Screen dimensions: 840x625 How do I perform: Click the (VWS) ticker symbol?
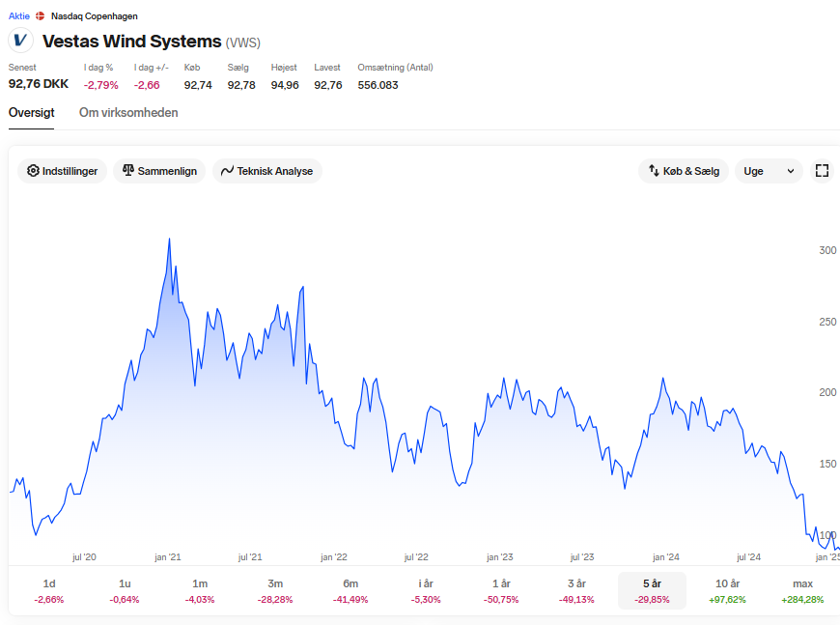click(242, 43)
